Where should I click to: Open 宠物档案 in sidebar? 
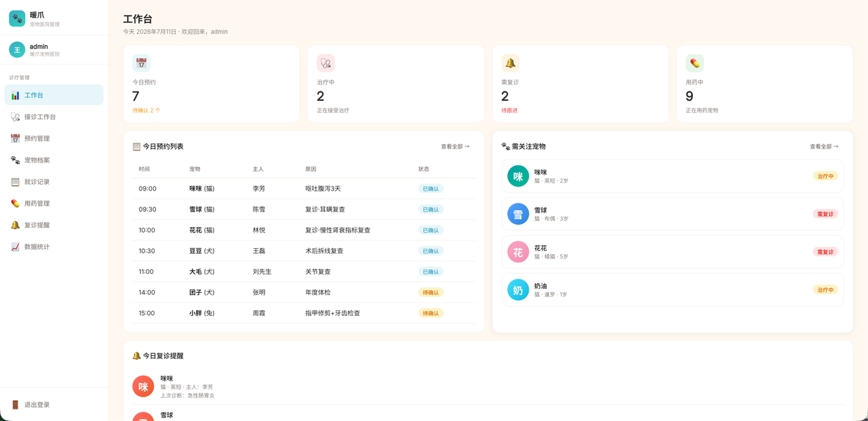[x=54, y=160]
